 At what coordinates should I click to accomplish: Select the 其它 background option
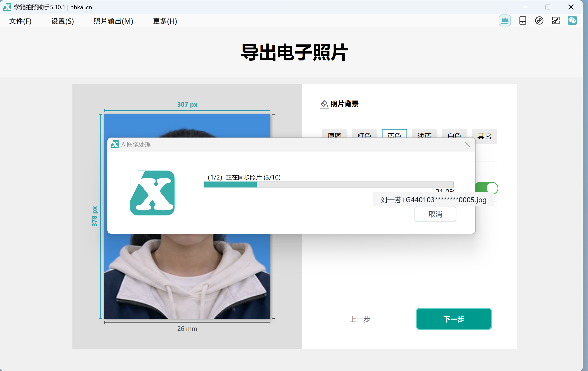(x=484, y=136)
